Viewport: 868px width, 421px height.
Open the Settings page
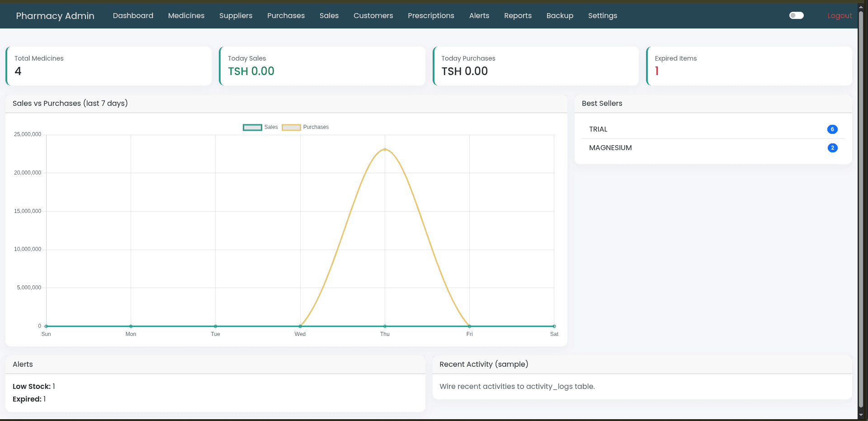point(602,15)
